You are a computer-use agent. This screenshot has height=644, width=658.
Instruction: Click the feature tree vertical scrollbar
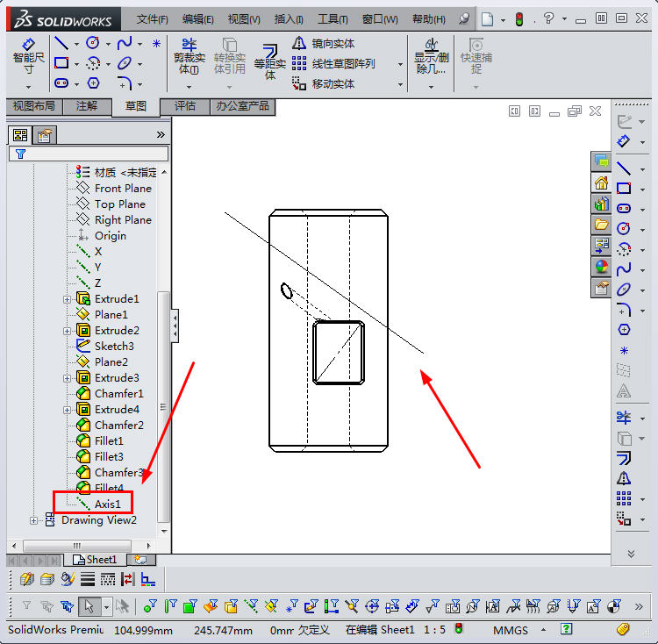163,395
